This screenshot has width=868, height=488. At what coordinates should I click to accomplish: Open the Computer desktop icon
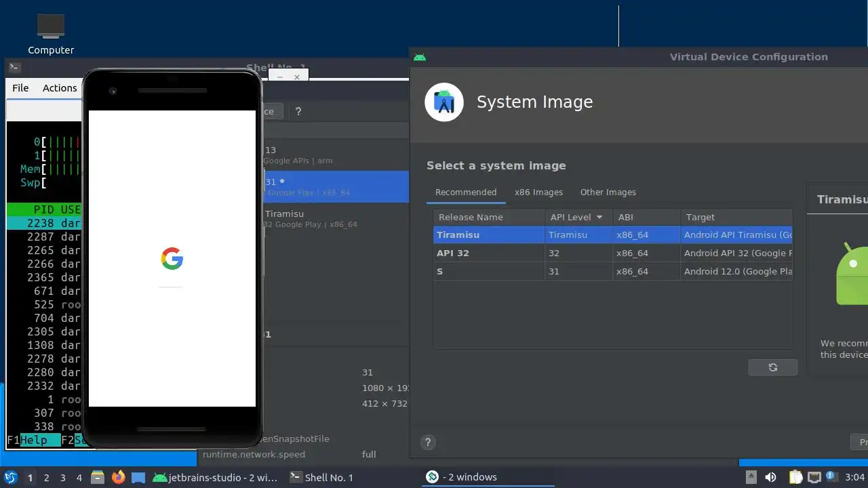[x=51, y=34]
